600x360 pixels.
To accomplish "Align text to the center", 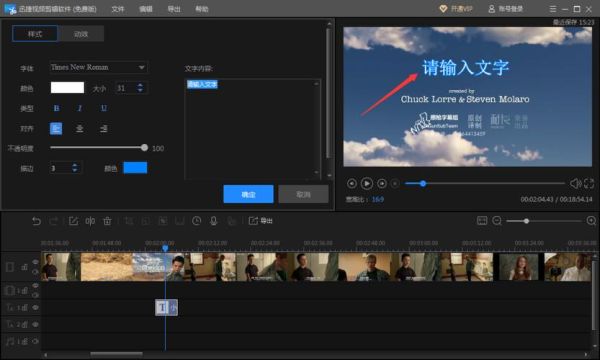I will [80, 129].
